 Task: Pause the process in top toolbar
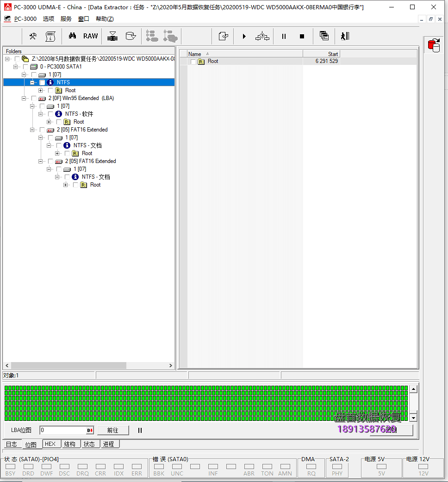click(284, 36)
